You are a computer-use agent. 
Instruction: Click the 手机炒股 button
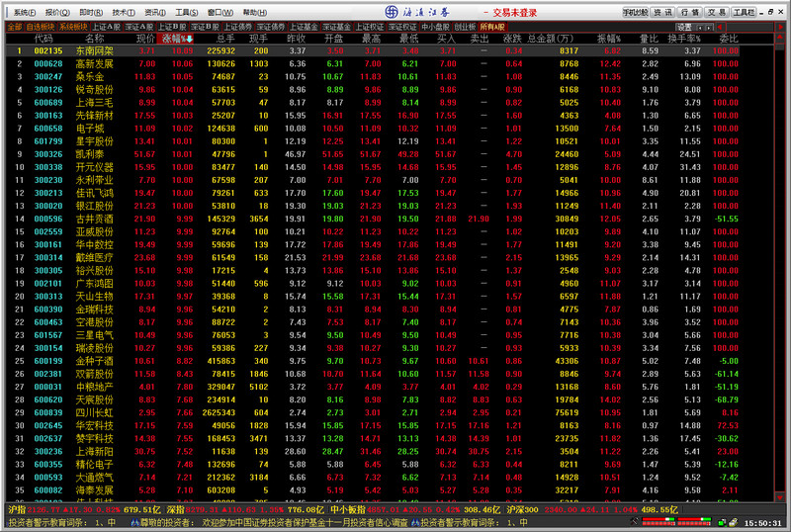[x=635, y=12]
